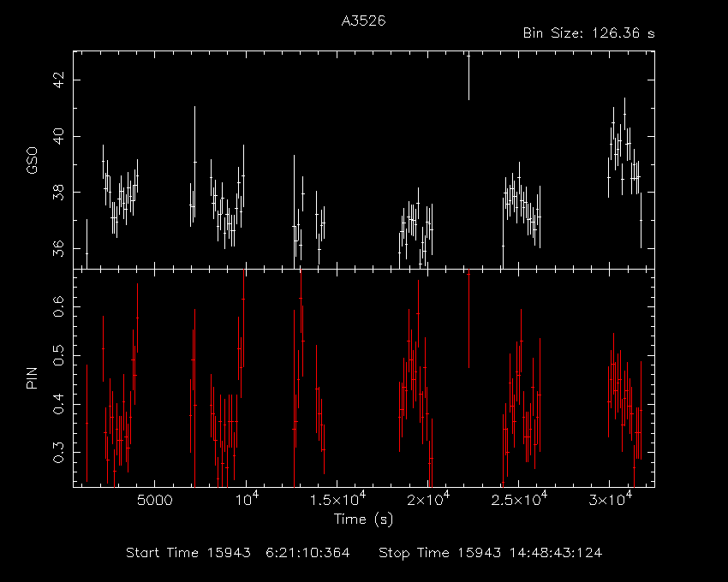Click the 3×10^4 x-axis tick label
The image size is (728, 582).
click(x=610, y=499)
